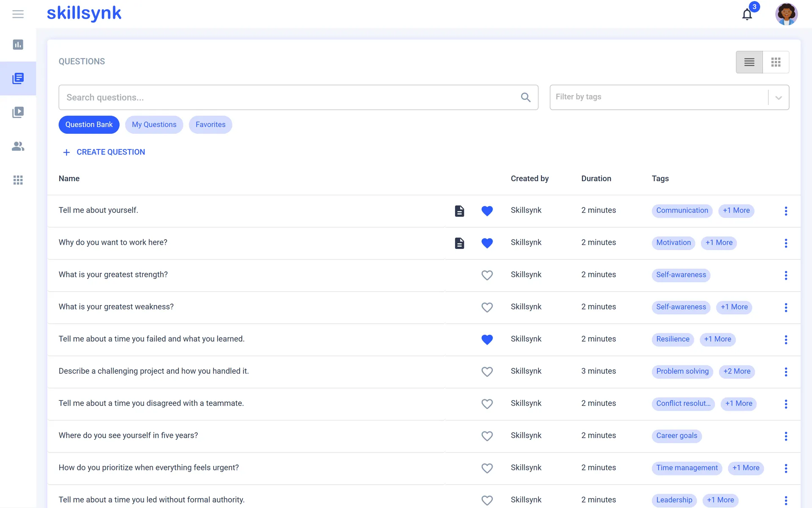Open the hamburger menu in the header
The width and height of the screenshot is (812, 508).
pos(18,14)
